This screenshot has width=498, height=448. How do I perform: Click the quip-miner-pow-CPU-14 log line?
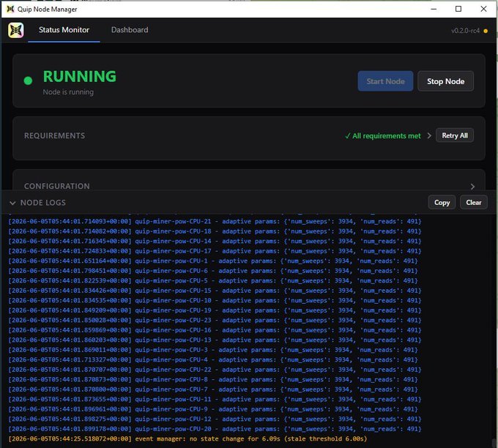point(215,242)
